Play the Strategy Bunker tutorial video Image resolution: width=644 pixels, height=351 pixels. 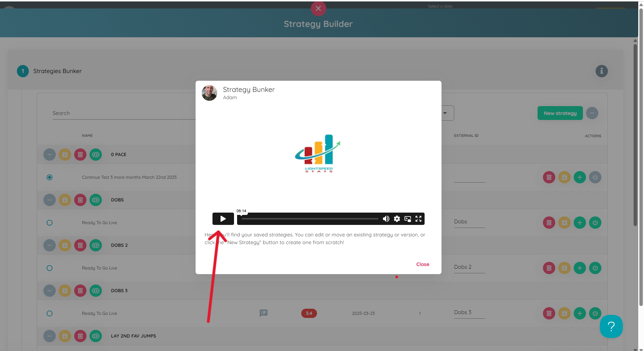pos(223,219)
